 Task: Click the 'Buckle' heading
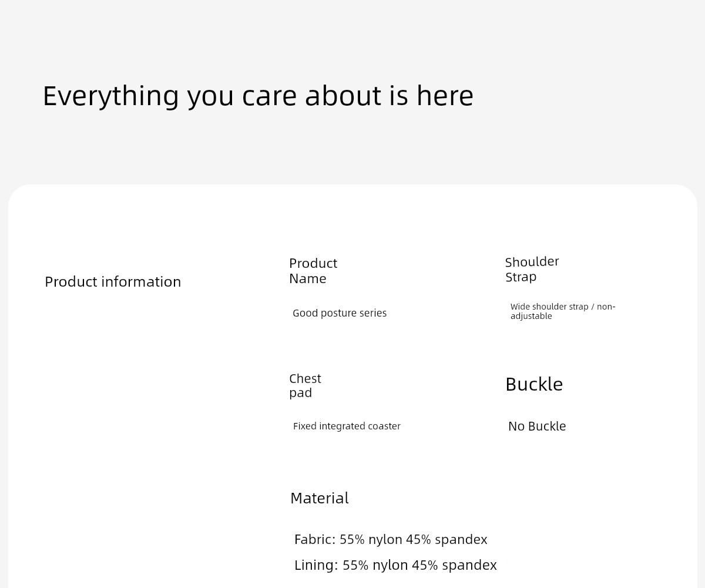534,384
